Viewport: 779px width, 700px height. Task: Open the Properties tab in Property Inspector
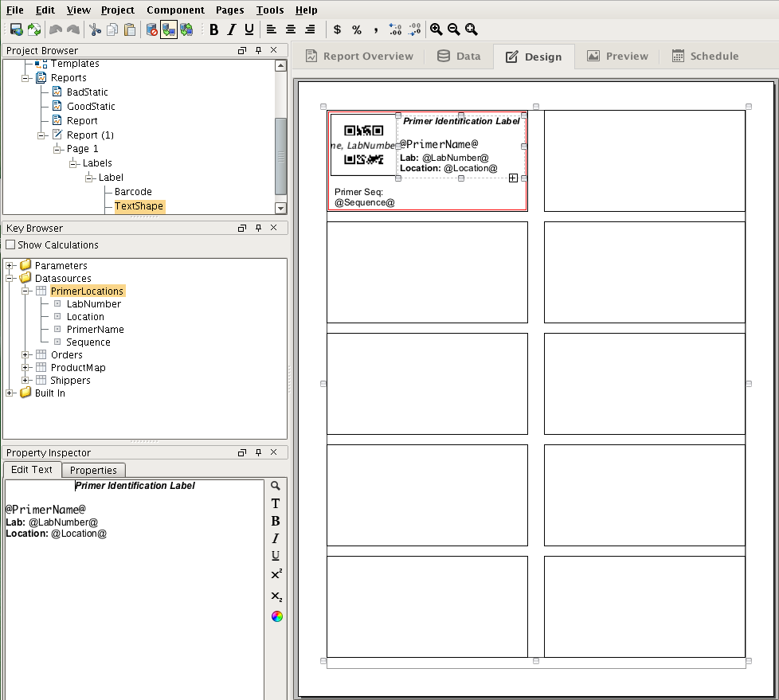pos(93,470)
